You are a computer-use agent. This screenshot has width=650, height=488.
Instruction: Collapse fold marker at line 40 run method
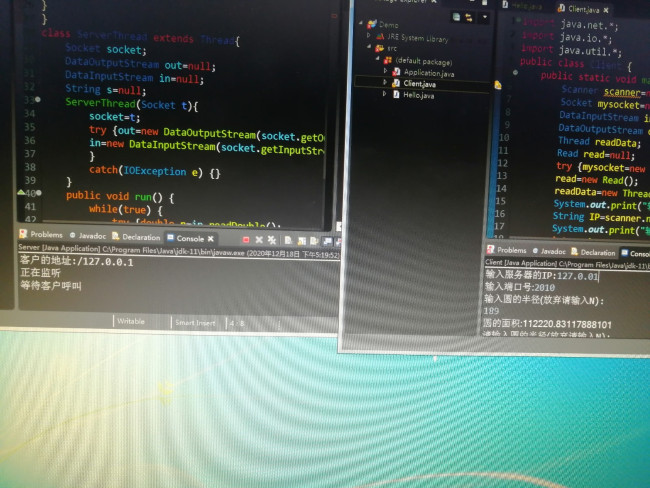[x=39, y=193]
